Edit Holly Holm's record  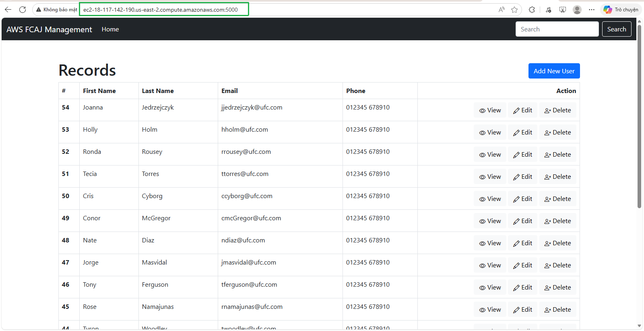[x=522, y=132]
